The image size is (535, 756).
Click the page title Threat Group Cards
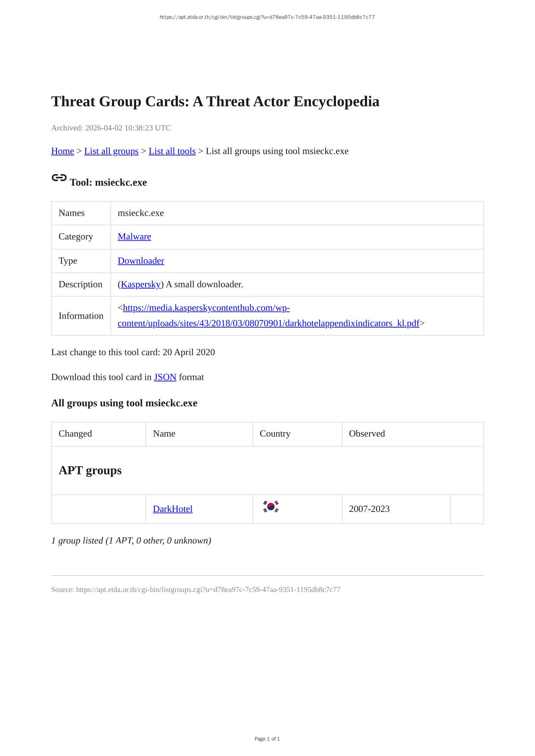215,102
